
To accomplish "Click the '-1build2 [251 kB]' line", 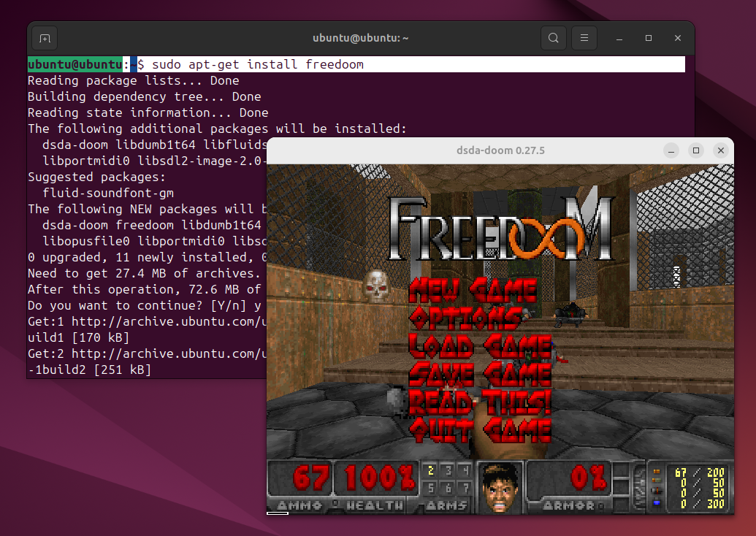I will point(90,370).
